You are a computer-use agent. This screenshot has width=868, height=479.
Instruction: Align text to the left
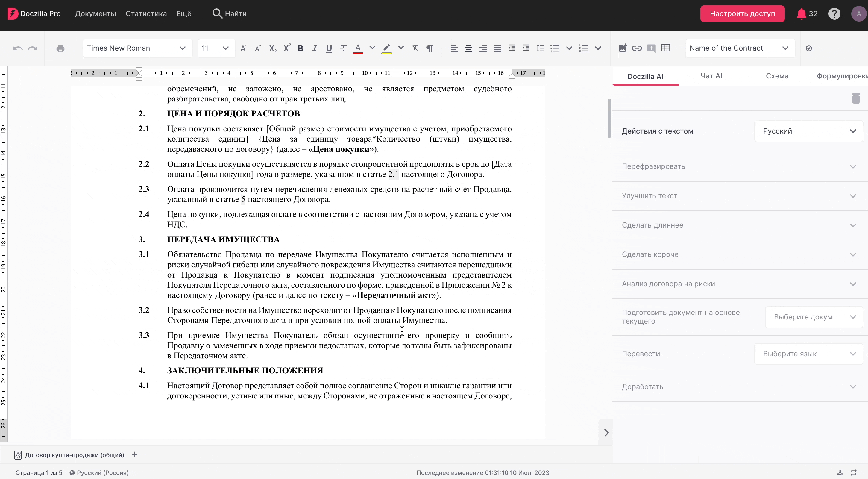point(454,48)
